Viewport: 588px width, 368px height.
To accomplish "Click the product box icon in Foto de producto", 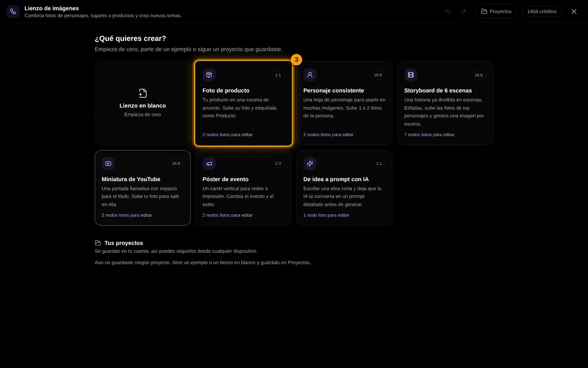I will click(x=209, y=75).
